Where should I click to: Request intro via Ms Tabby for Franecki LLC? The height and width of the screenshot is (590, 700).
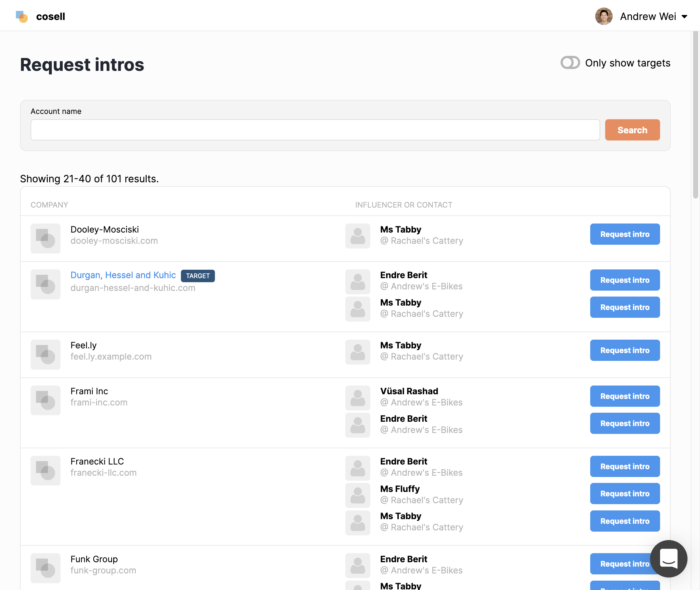tap(625, 521)
